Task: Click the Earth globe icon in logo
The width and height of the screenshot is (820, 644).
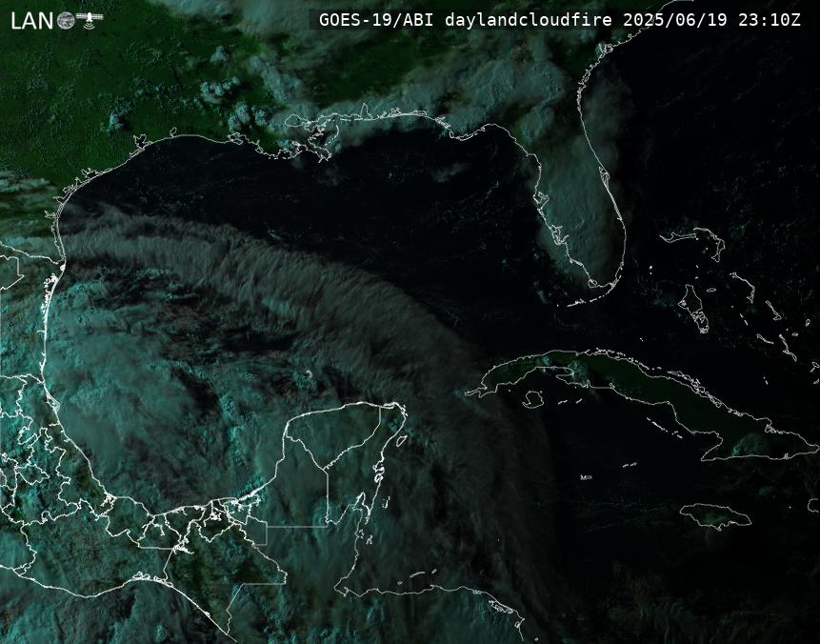Action: click(x=66, y=20)
